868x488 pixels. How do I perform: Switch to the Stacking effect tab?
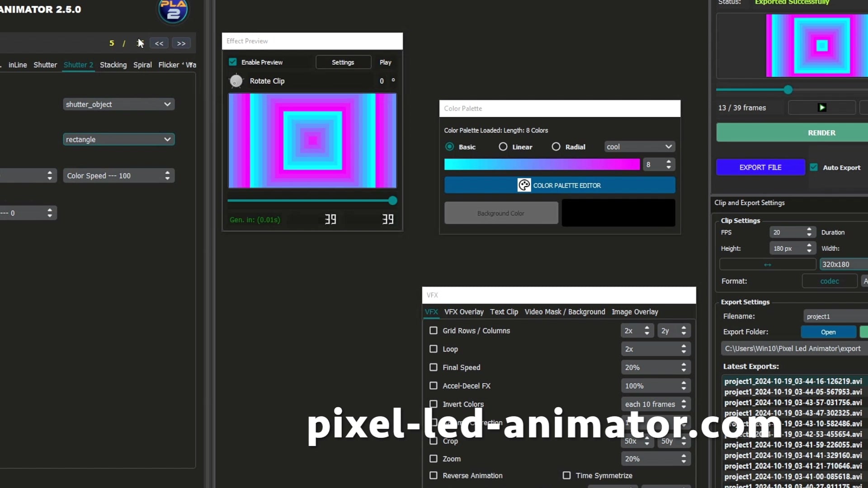[113, 65]
